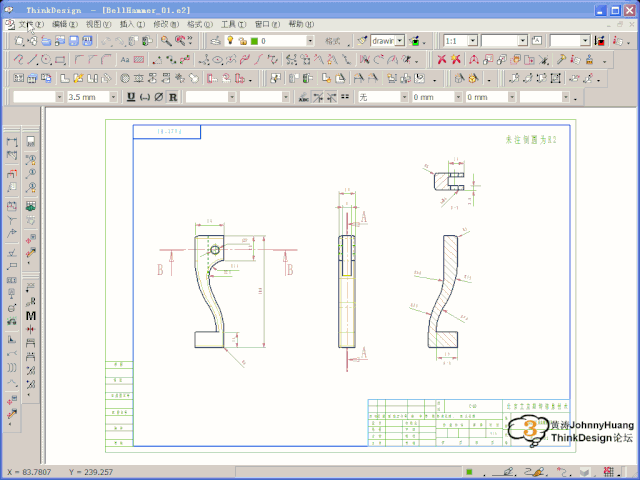The image size is (640, 480).
Task: Click the crosshatched circle icon
Action: 125,78
